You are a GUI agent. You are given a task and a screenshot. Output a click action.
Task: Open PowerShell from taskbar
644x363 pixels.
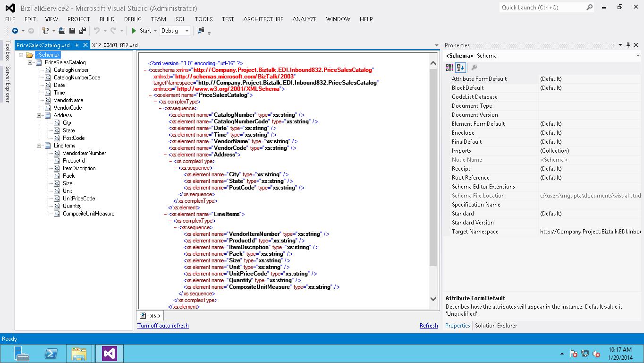(51, 354)
